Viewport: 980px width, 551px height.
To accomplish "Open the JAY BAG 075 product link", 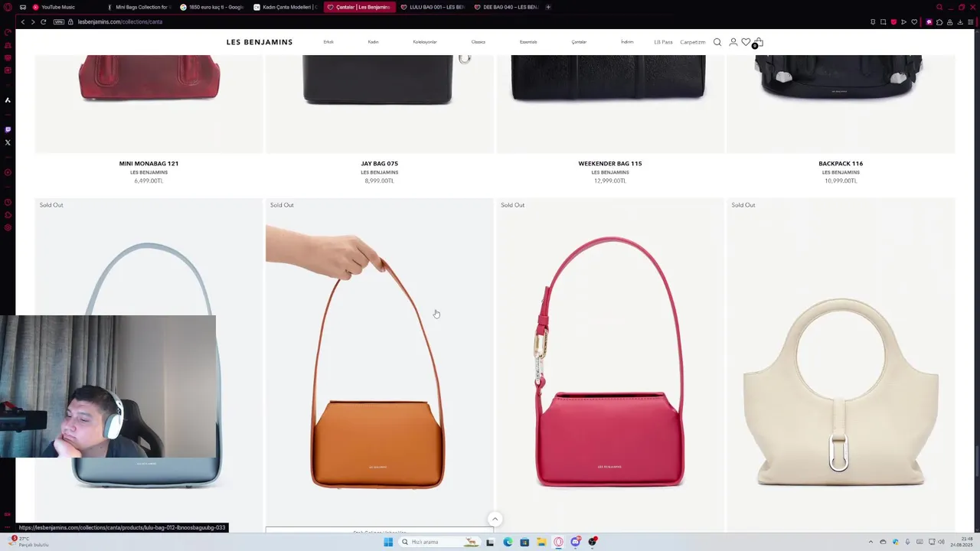I will pos(379,163).
